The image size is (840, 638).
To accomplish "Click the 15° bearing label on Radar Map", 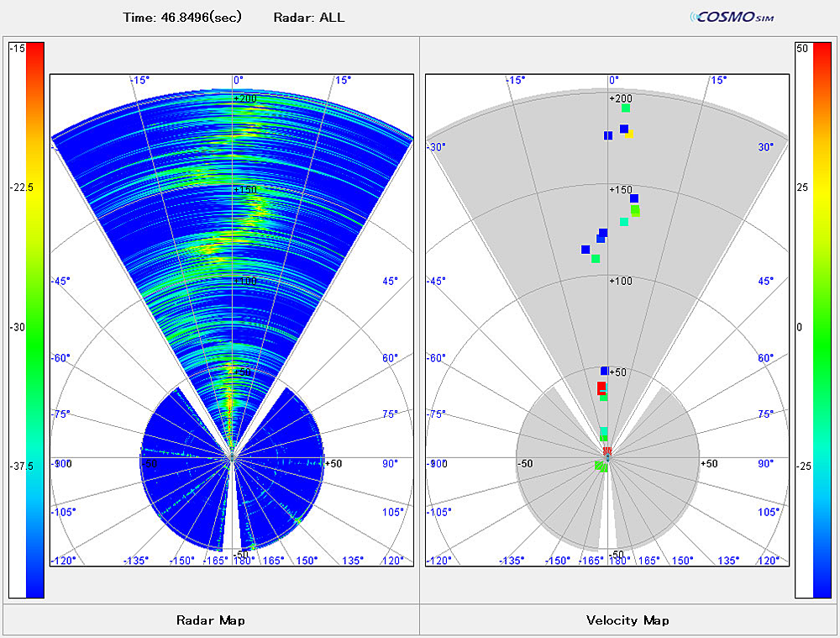I will point(344,80).
